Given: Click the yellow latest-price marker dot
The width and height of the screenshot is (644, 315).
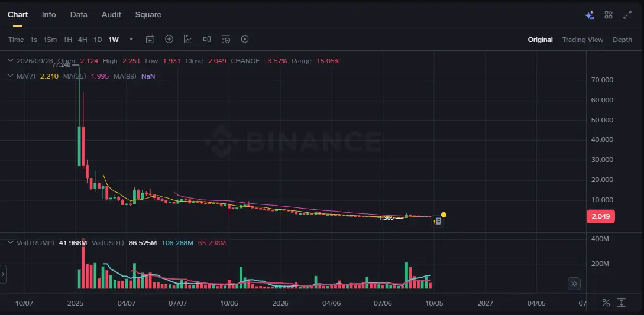Looking at the screenshot, I should (444, 215).
